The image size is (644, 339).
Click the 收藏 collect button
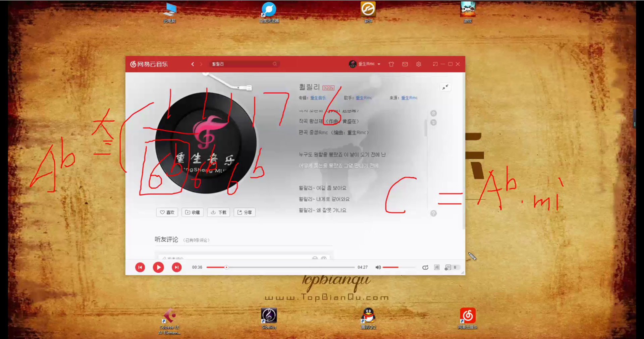(x=193, y=212)
